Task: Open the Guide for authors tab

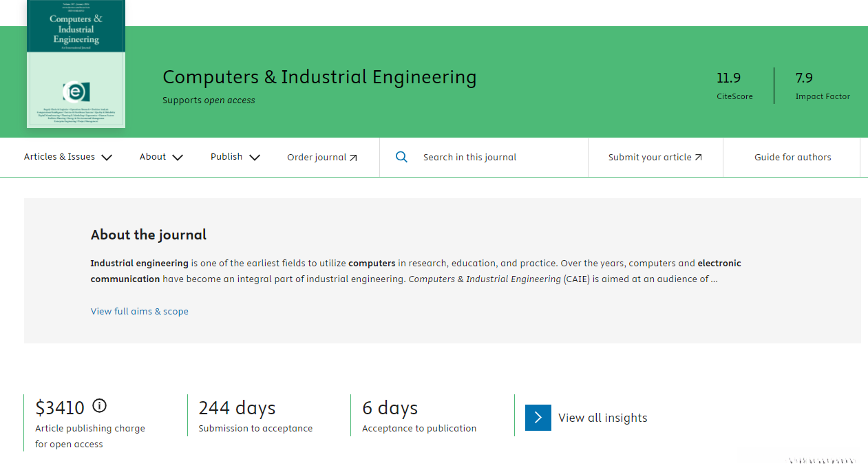Action: click(792, 157)
